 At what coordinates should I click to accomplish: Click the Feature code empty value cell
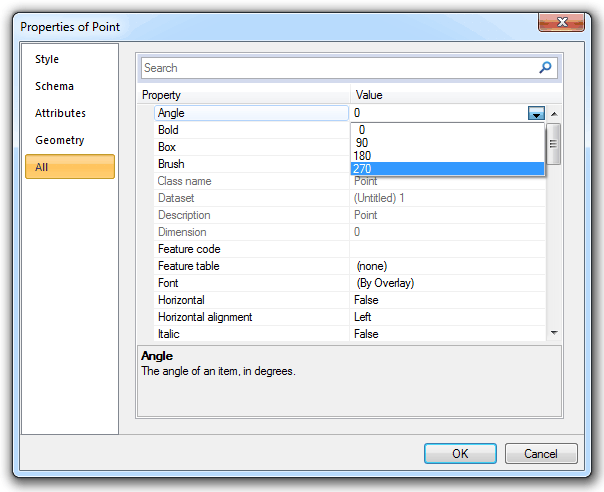click(448, 249)
